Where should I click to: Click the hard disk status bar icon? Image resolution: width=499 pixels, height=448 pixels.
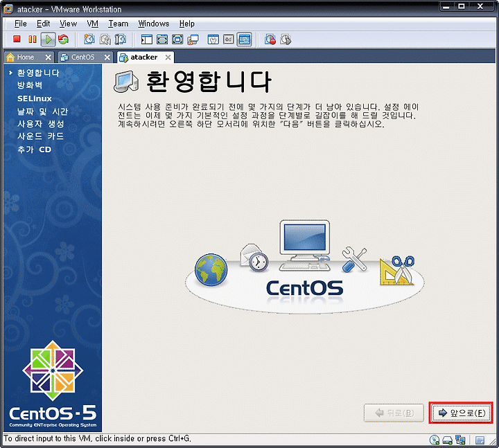pyautogui.click(x=448, y=440)
